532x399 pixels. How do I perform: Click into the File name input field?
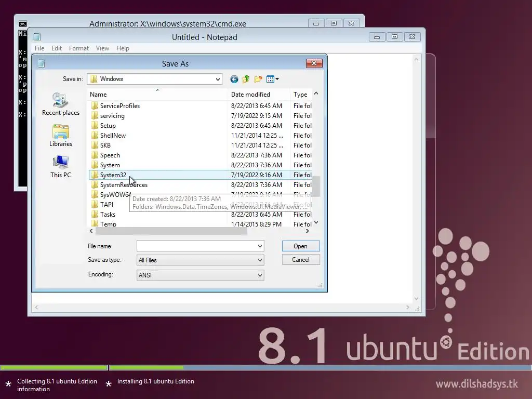196,246
